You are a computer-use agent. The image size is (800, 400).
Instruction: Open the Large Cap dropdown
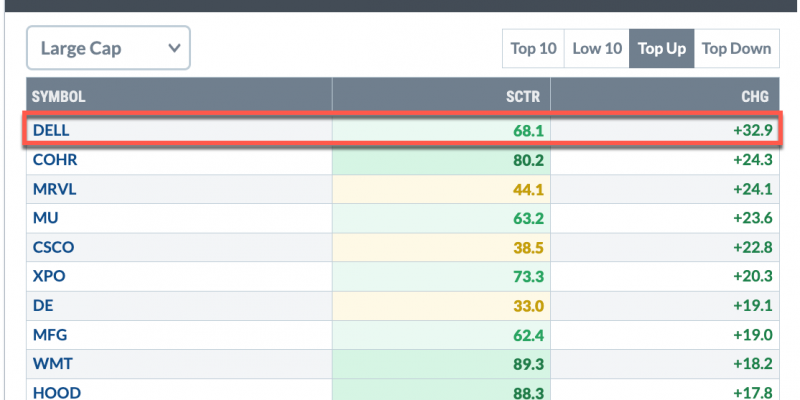point(108,48)
